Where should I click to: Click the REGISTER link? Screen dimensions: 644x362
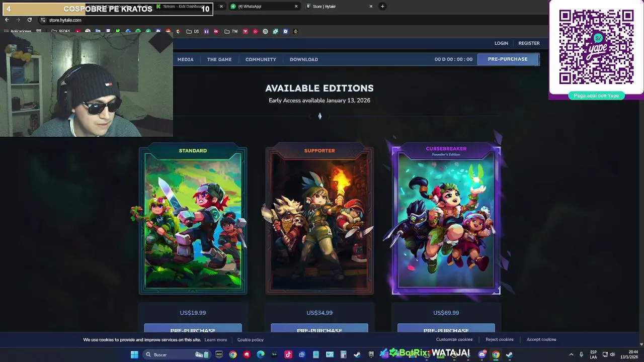529,43
